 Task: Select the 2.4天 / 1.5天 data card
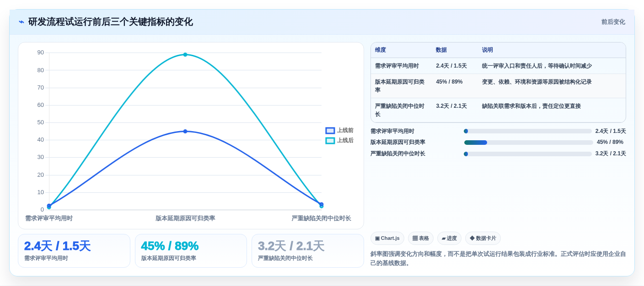click(74, 251)
